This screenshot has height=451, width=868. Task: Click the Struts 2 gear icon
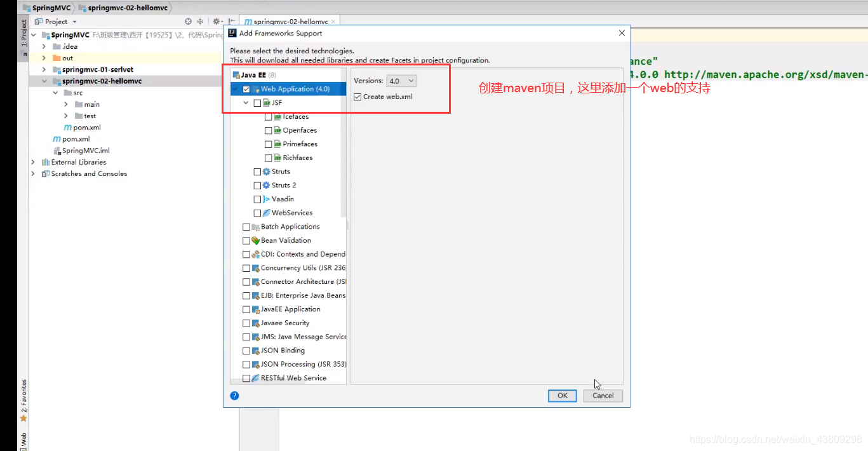tap(267, 185)
